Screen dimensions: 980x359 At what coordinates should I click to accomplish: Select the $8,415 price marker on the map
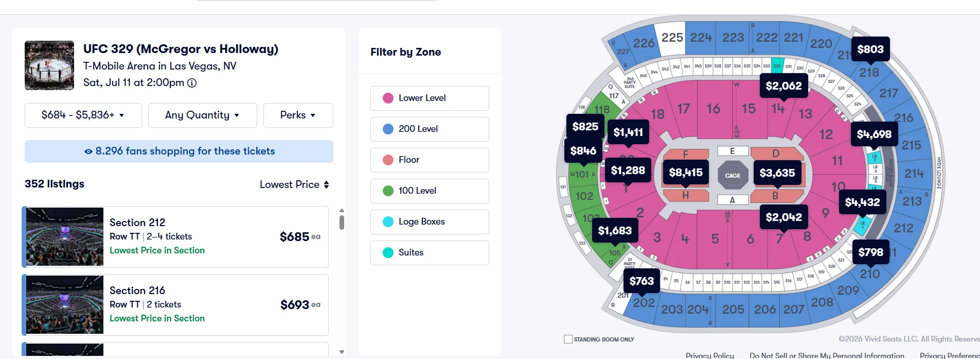click(x=686, y=173)
